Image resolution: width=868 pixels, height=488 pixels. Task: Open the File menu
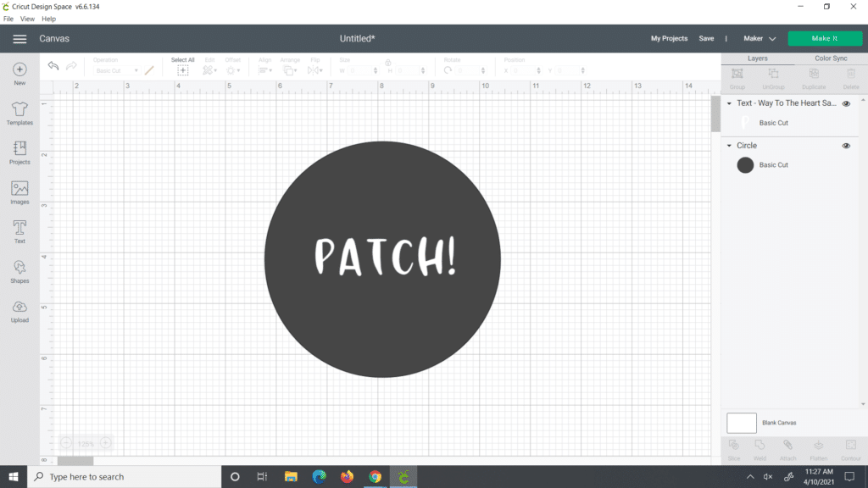[8, 19]
